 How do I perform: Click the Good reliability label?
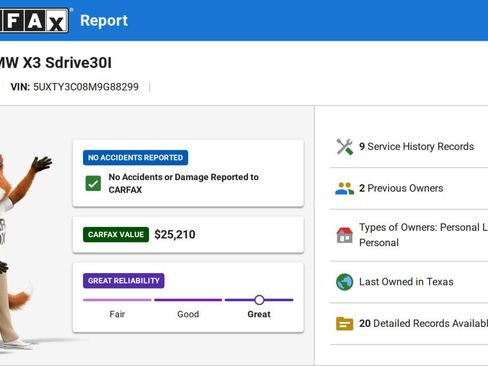coord(188,314)
